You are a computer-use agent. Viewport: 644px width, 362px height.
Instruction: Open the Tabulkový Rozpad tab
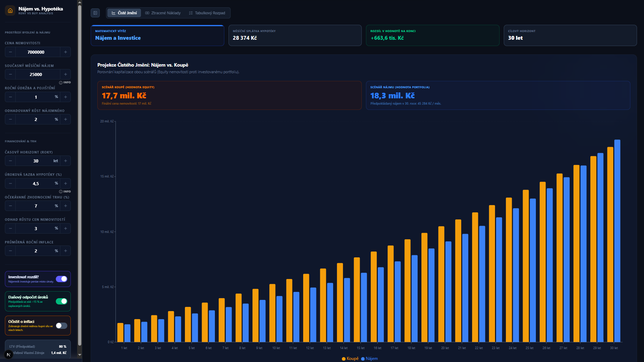(x=208, y=13)
